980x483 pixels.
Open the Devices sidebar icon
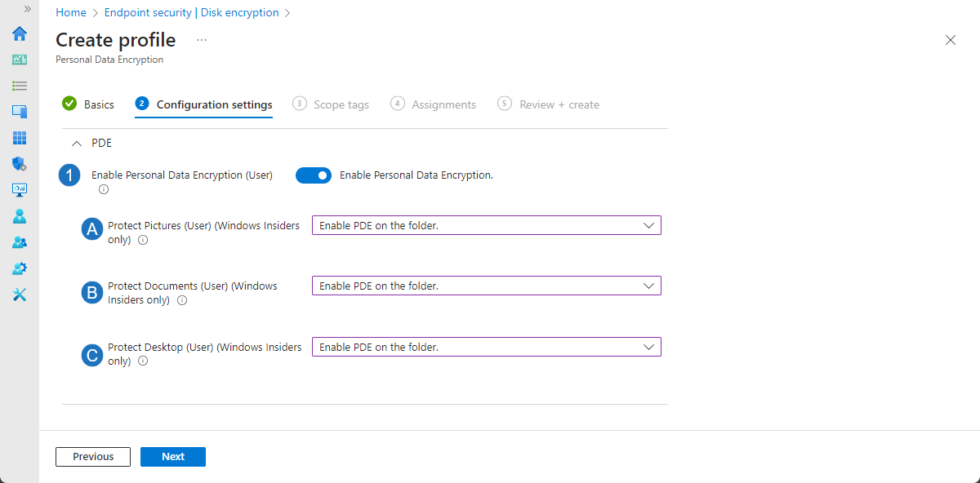(x=20, y=112)
